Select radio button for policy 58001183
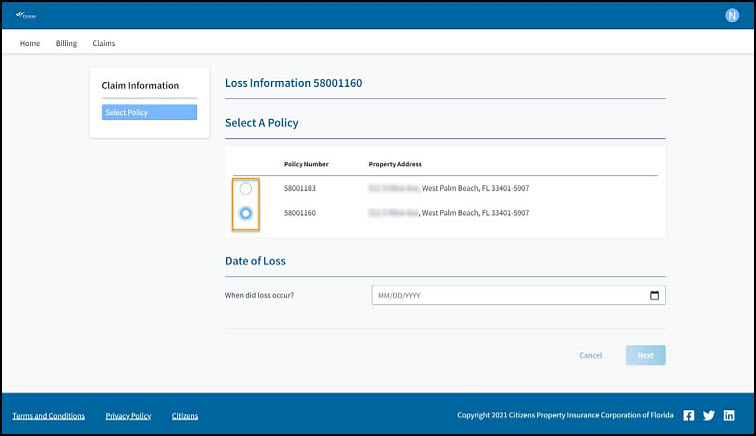 pyautogui.click(x=246, y=189)
